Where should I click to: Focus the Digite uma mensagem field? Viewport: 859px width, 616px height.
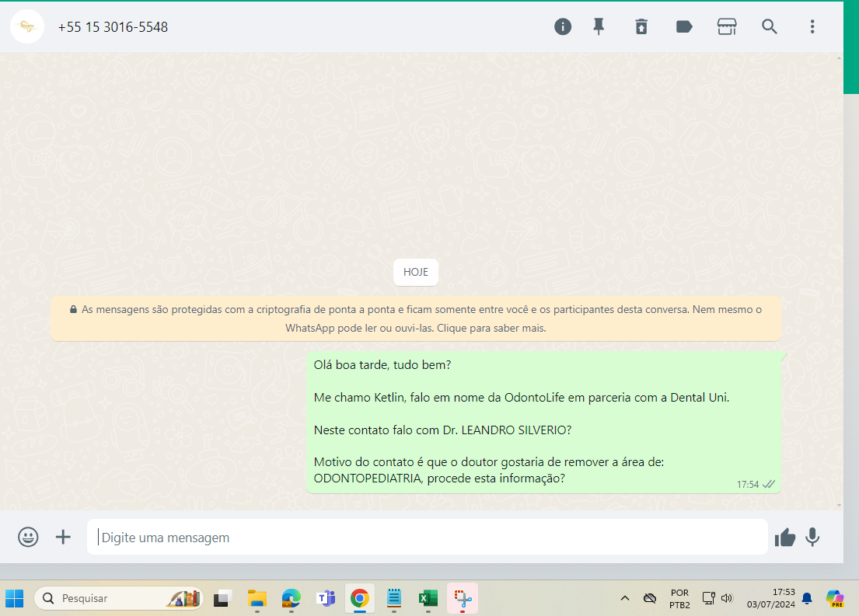(x=427, y=537)
